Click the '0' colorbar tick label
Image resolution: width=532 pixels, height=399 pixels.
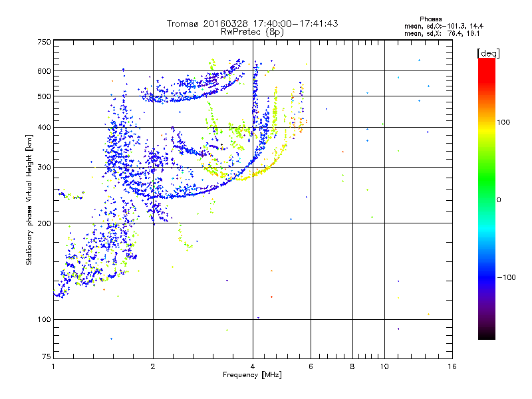(x=499, y=199)
